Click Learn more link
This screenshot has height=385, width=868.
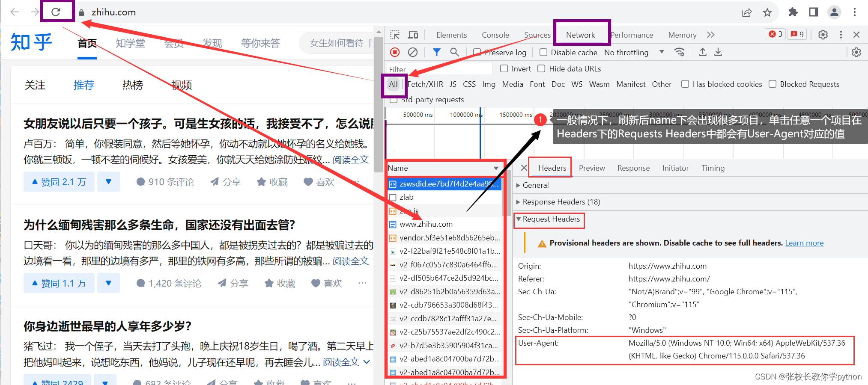[804, 243]
